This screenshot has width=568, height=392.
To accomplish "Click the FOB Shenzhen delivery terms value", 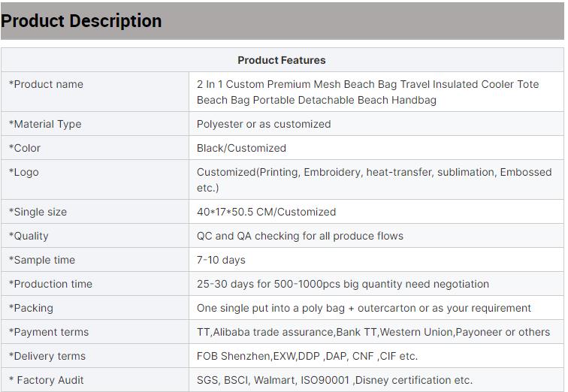I will [x=307, y=356].
